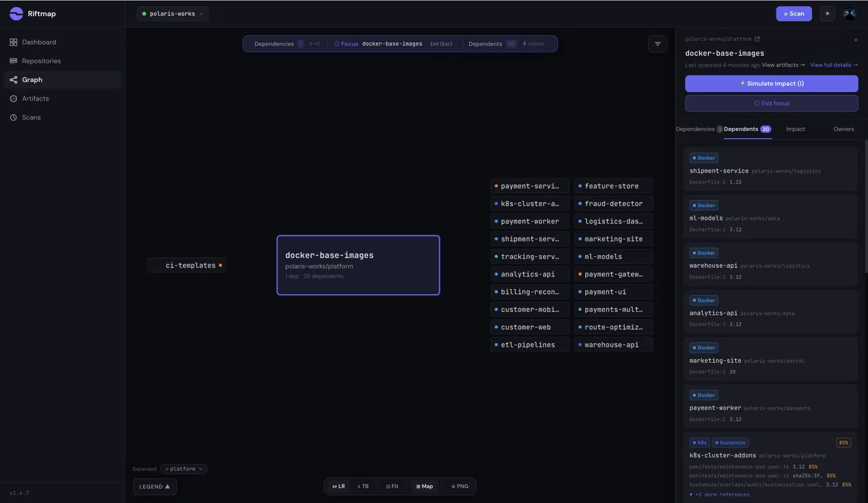Image resolution: width=868 pixels, height=503 pixels.
Task: Click the Scans clock icon
Action: [x=13, y=117]
